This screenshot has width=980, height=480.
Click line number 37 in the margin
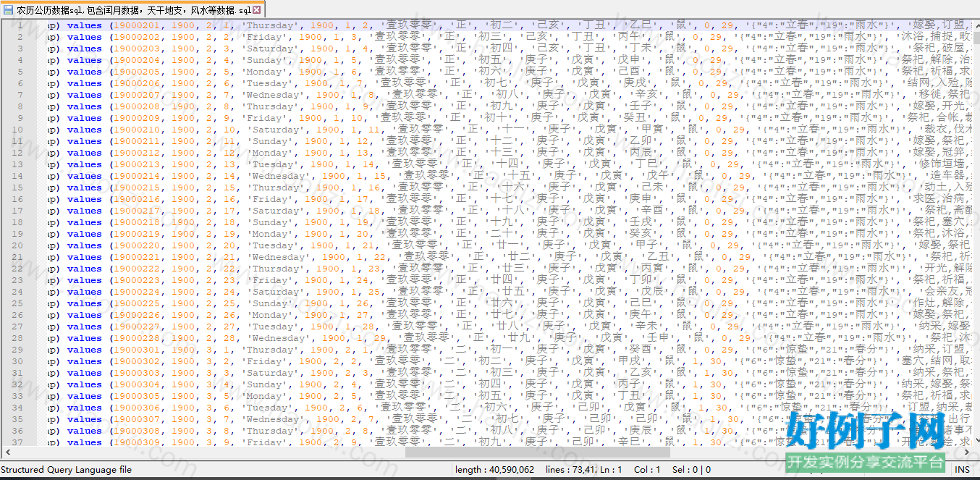tap(17, 442)
